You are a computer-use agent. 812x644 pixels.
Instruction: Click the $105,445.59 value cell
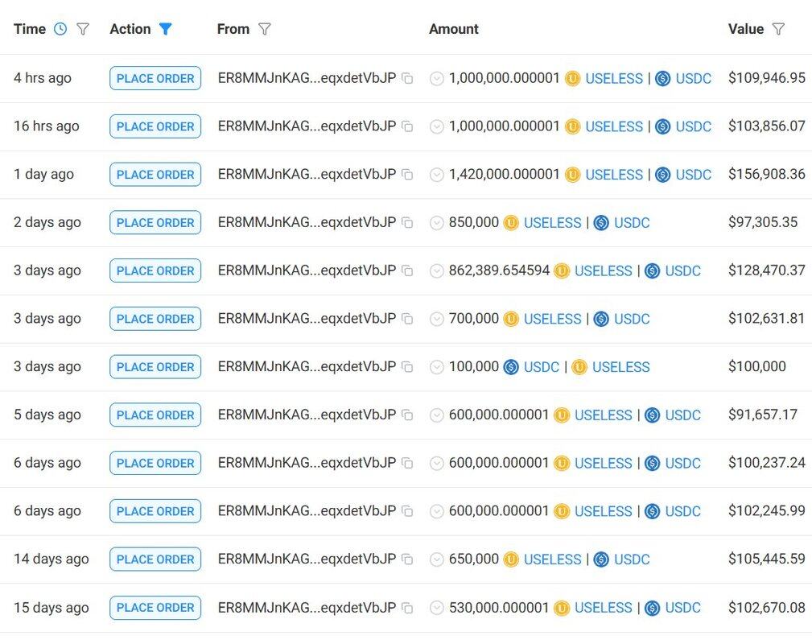tap(766, 559)
